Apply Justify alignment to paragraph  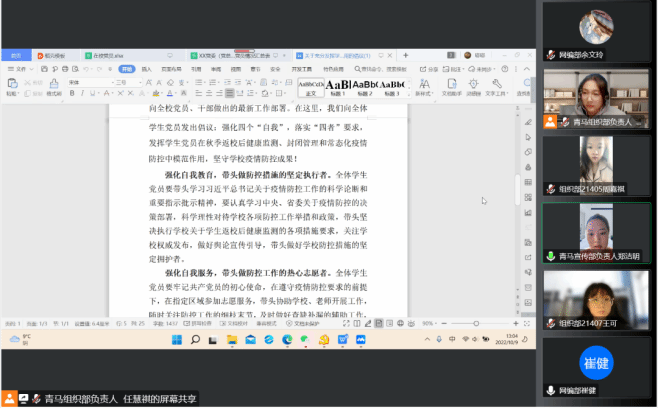(x=229, y=93)
